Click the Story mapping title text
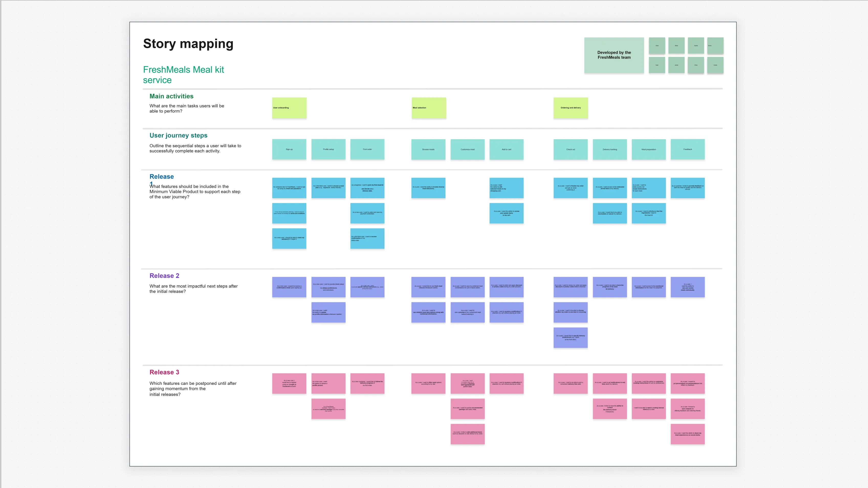The height and width of the screenshot is (488, 868). click(x=188, y=44)
